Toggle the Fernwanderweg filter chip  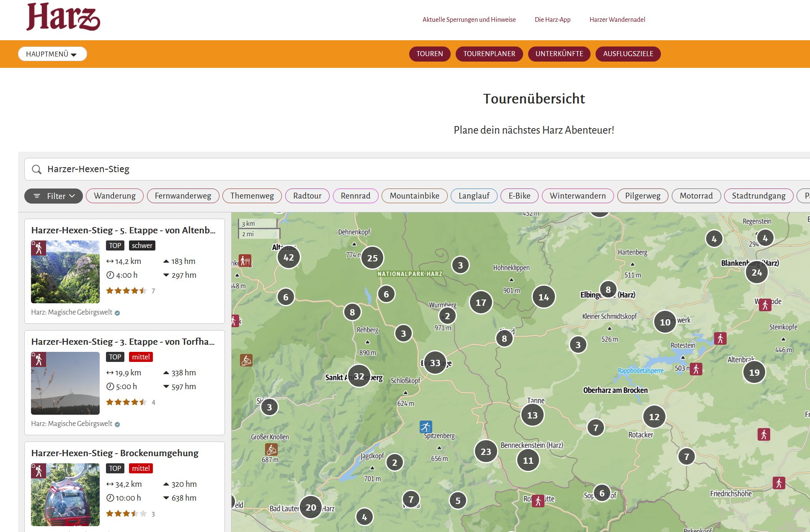pyautogui.click(x=183, y=196)
